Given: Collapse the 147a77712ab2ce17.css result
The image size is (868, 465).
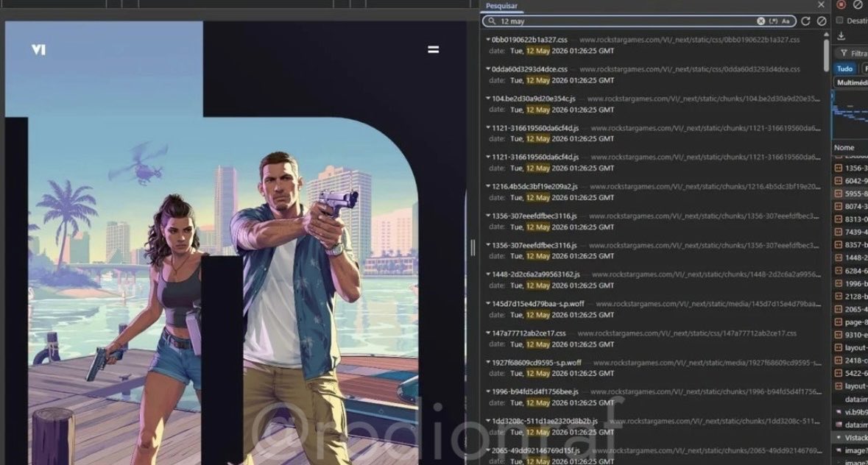Looking at the screenshot, I should tap(487, 333).
